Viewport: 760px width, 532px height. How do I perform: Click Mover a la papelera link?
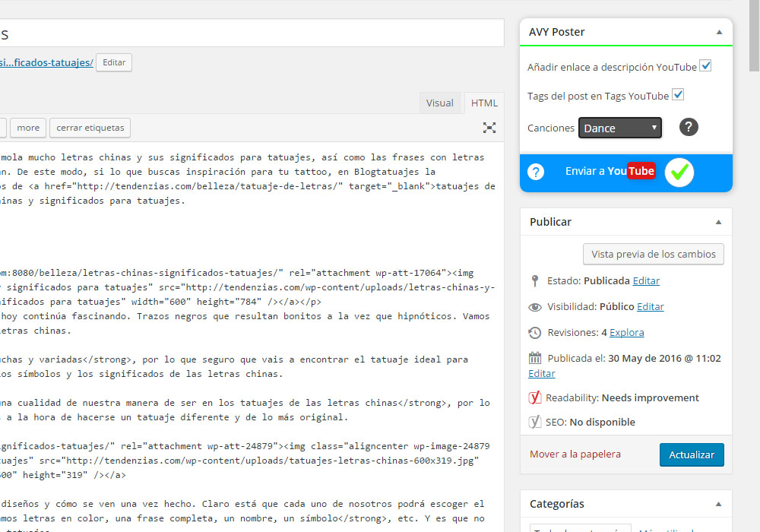(x=575, y=454)
